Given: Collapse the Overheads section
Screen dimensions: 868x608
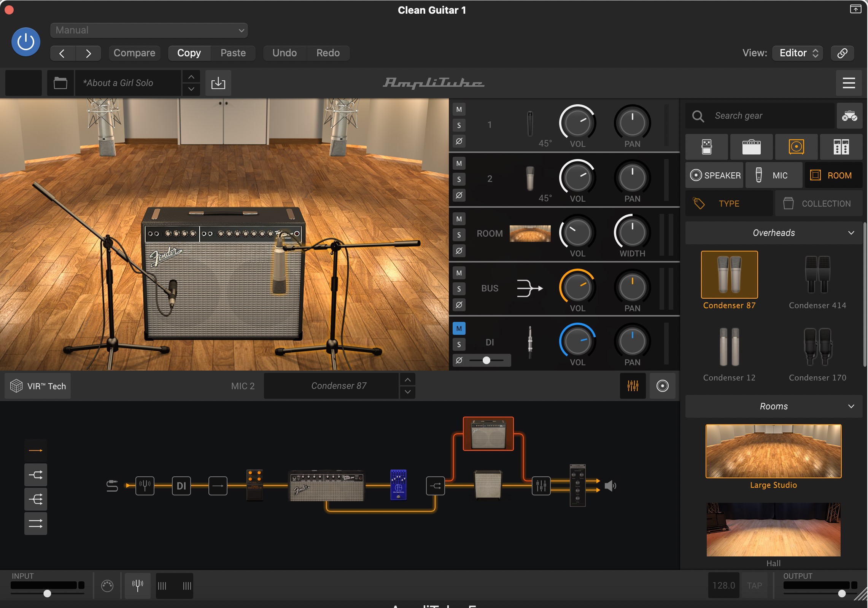Looking at the screenshot, I should (x=774, y=233).
